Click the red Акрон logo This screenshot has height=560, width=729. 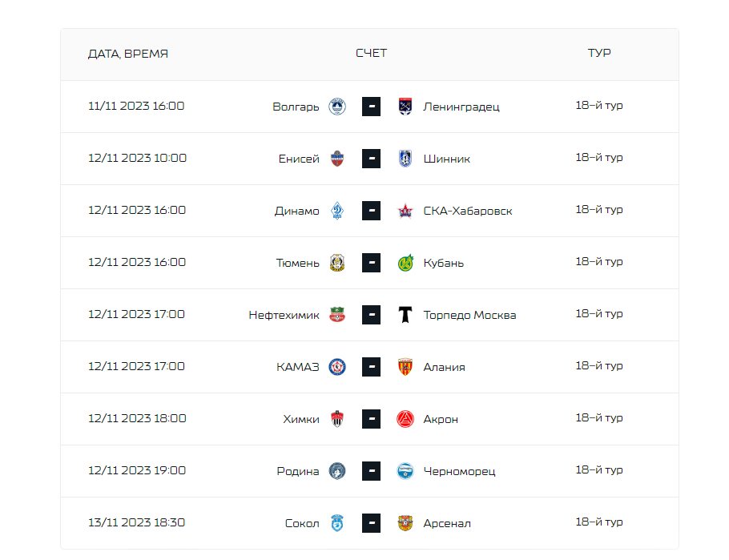pyautogui.click(x=405, y=419)
